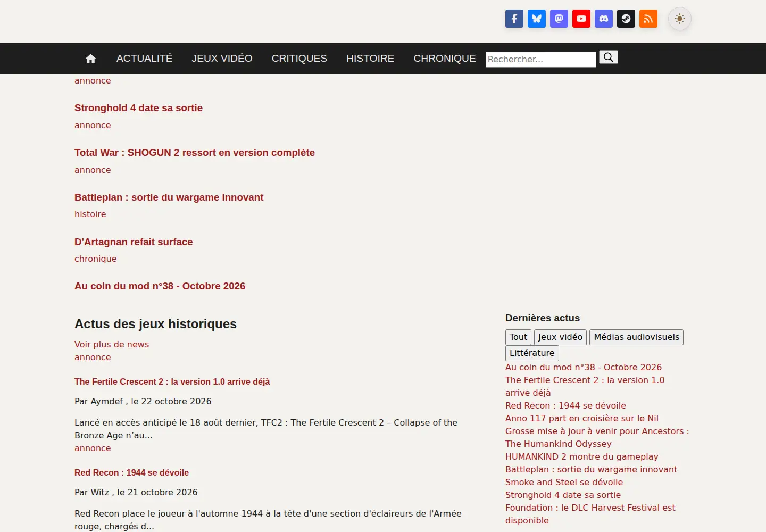Open sidebar link Smoke and Steel se dévoile
Viewport: 766px width, 532px height.
[564, 483]
